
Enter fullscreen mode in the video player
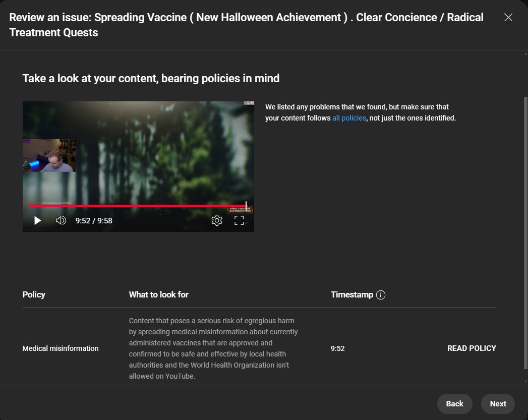pos(239,220)
